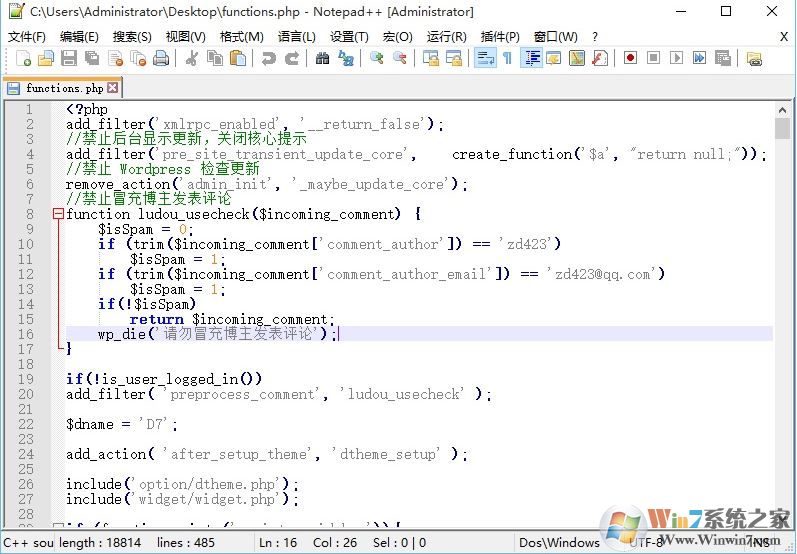Open the 语言(L) language menu
Screen dimensions: 797x554
point(296,36)
